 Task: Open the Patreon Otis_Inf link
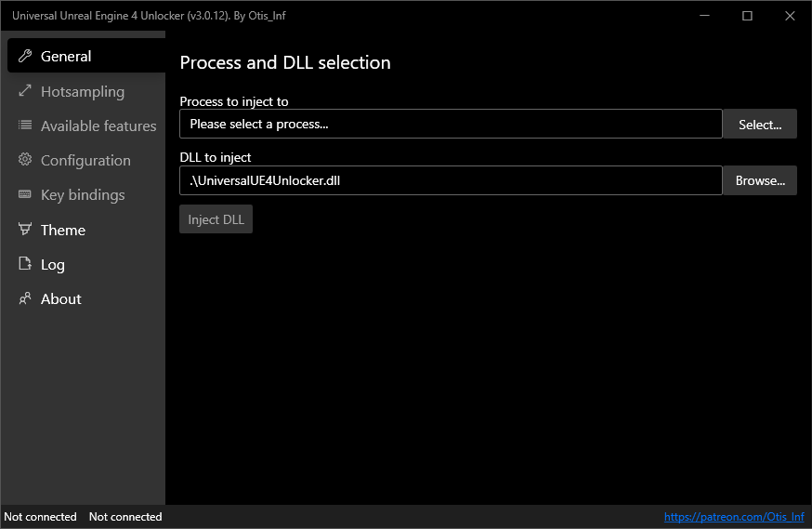click(733, 517)
